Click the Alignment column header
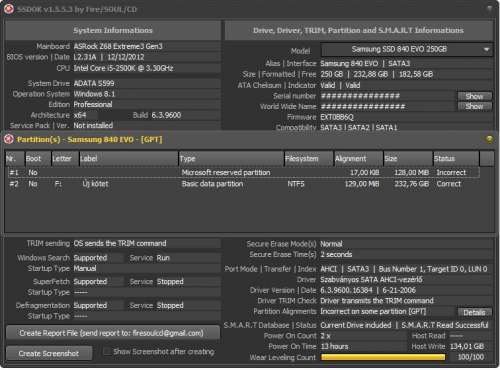This screenshot has height=370, width=500. click(358, 159)
